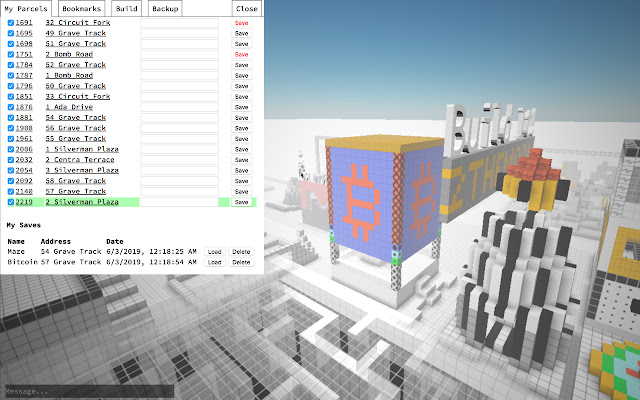This screenshot has width=640, height=400.
Task: Toggle checkbox for parcel 1787
Action: click(11, 76)
